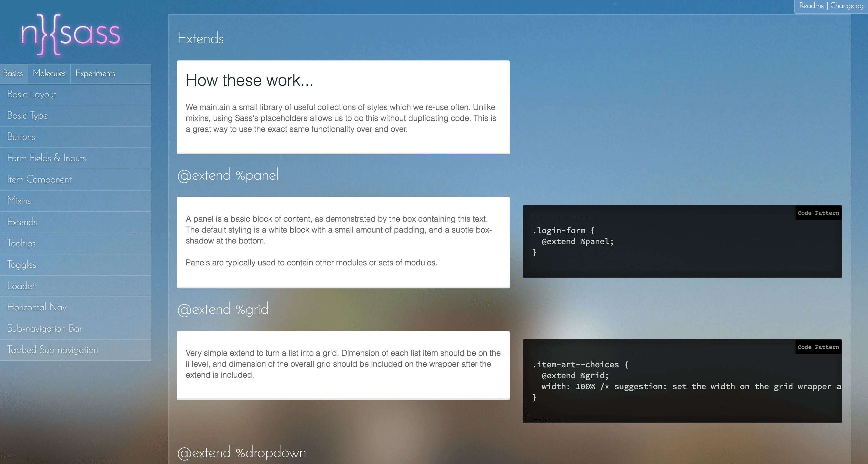Select Extends in the sidebar
This screenshot has width=868, height=464.
coord(75,222)
